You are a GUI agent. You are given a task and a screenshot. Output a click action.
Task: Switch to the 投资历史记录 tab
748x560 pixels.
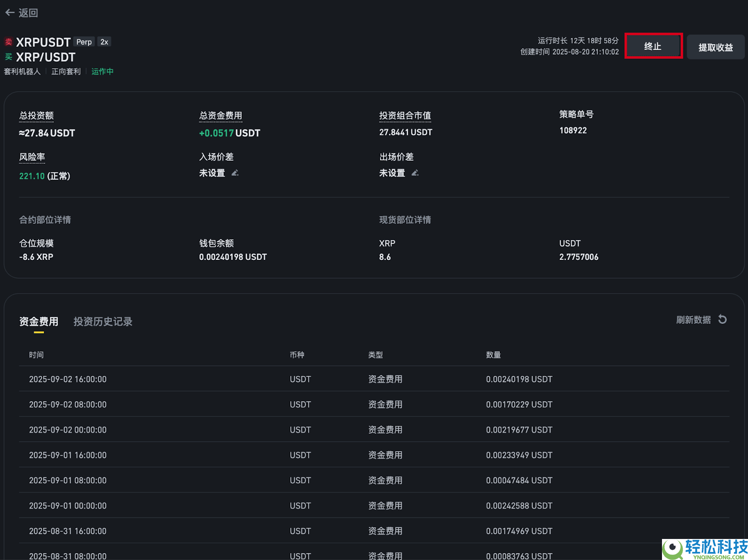coord(102,322)
